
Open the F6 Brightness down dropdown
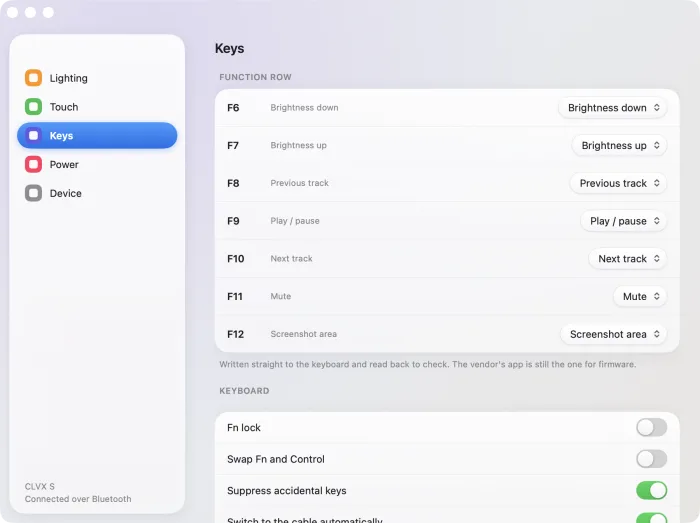click(612, 108)
